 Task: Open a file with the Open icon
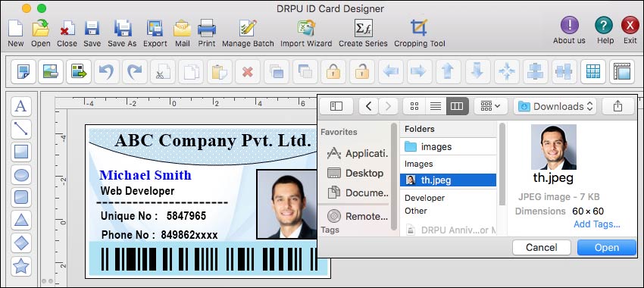pos(41,28)
